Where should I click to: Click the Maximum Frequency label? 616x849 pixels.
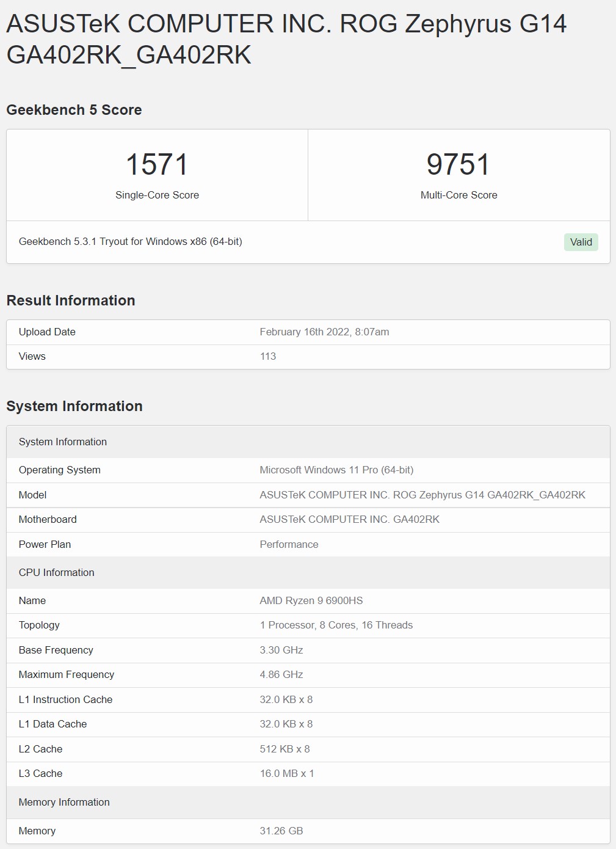[67, 674]
